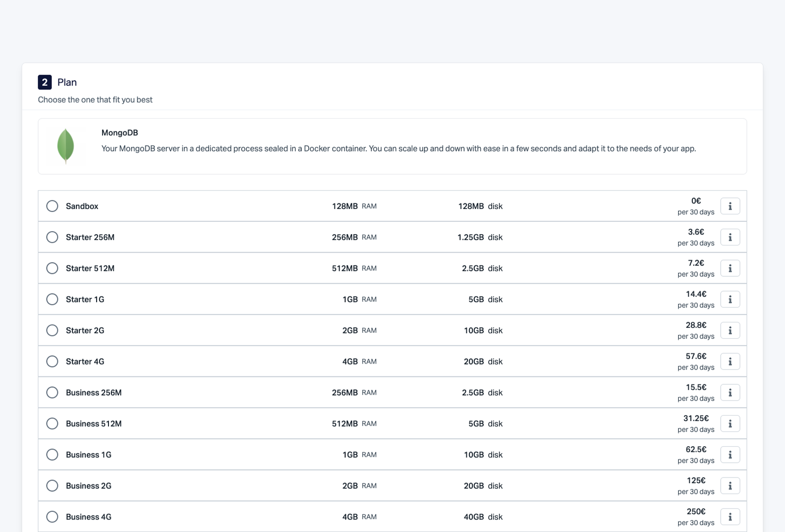The height and width of the screenshot is (532, 785).
Task: Select the Sandbox plan radio button
Action: point(52,206)
